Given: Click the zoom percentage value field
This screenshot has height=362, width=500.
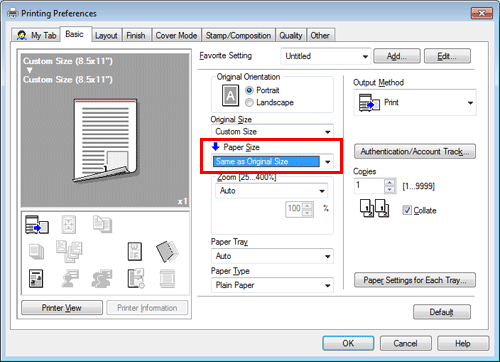Looking at the screenshot, I should [294, 210].
